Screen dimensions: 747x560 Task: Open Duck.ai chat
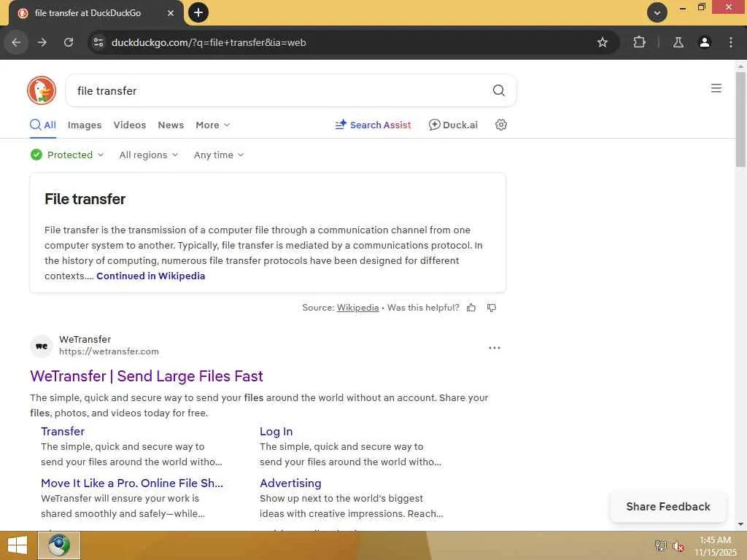point(453,125)
